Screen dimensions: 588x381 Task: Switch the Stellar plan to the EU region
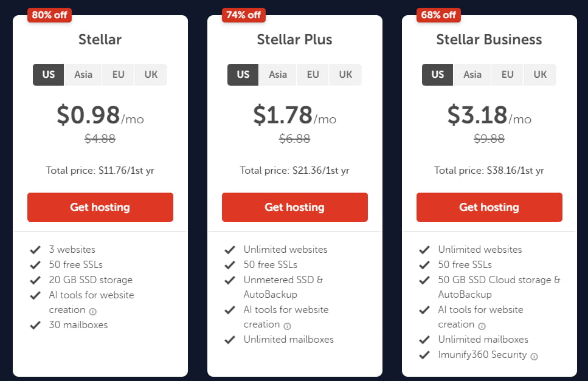(x=117, y=74)
